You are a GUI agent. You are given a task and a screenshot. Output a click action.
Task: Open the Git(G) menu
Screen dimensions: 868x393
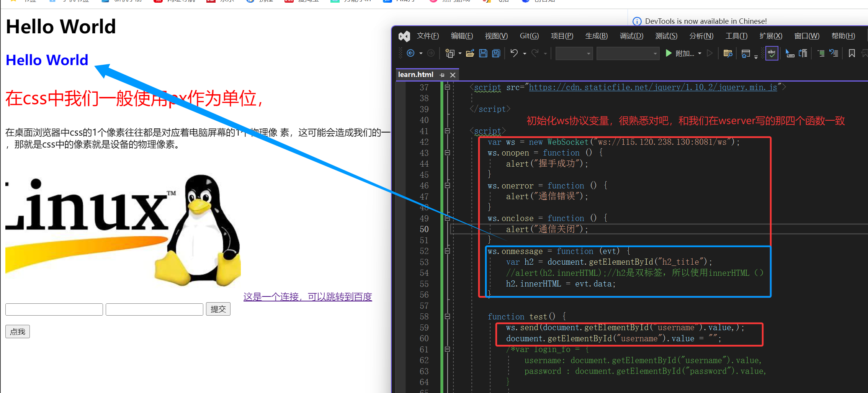tap(529, 36)
